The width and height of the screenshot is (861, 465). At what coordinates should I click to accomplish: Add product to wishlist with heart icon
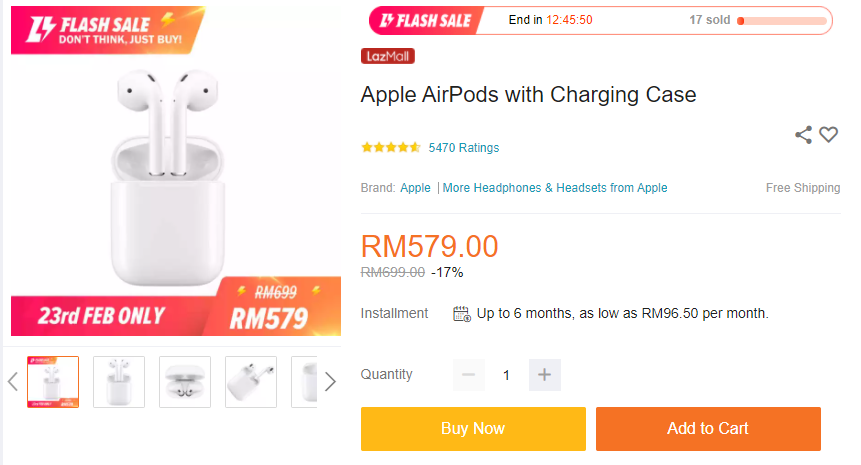tap(828, 134)
